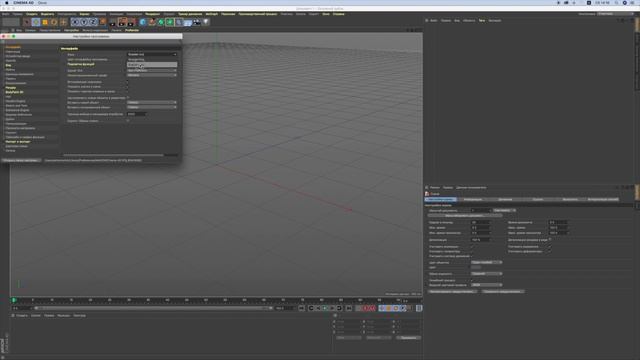The height and width of the screenshot is (360, 640).
Task: Go to end of animation
Action: tap(349, 308)
